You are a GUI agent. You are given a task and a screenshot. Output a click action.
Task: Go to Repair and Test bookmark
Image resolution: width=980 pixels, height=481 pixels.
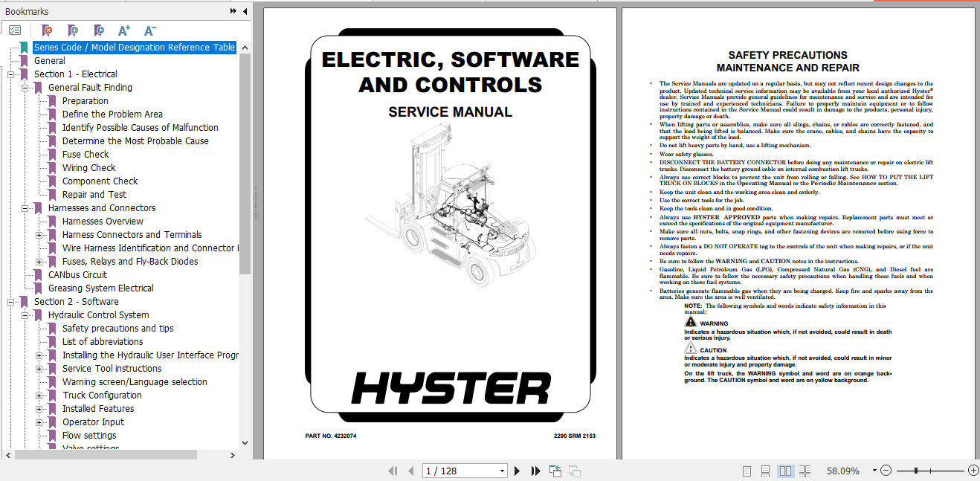pyautogui.click(x=94, y=195)
